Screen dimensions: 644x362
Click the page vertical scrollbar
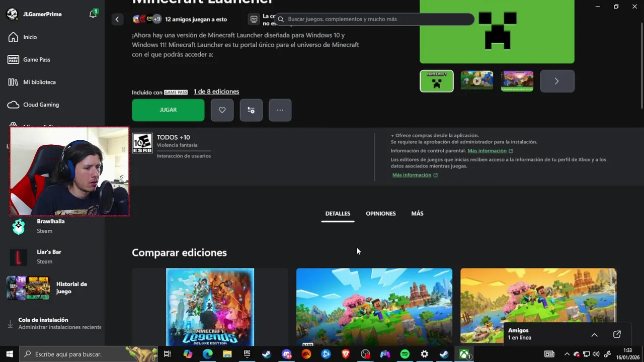(x=641, y=65)
